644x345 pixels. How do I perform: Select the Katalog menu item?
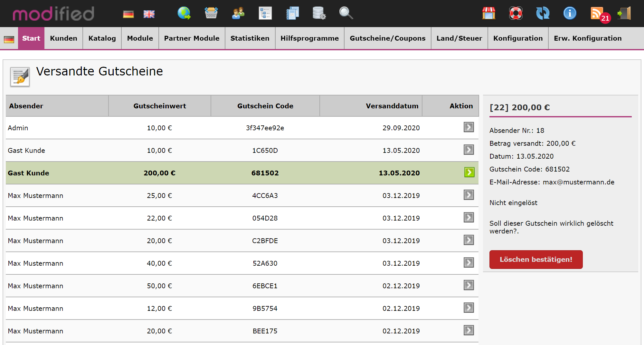(x=102, y=38)
